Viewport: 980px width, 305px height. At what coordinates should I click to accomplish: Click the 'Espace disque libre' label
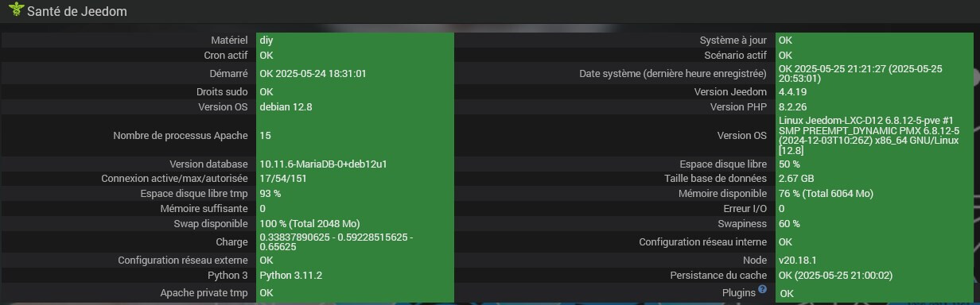(x=723, y=164)
